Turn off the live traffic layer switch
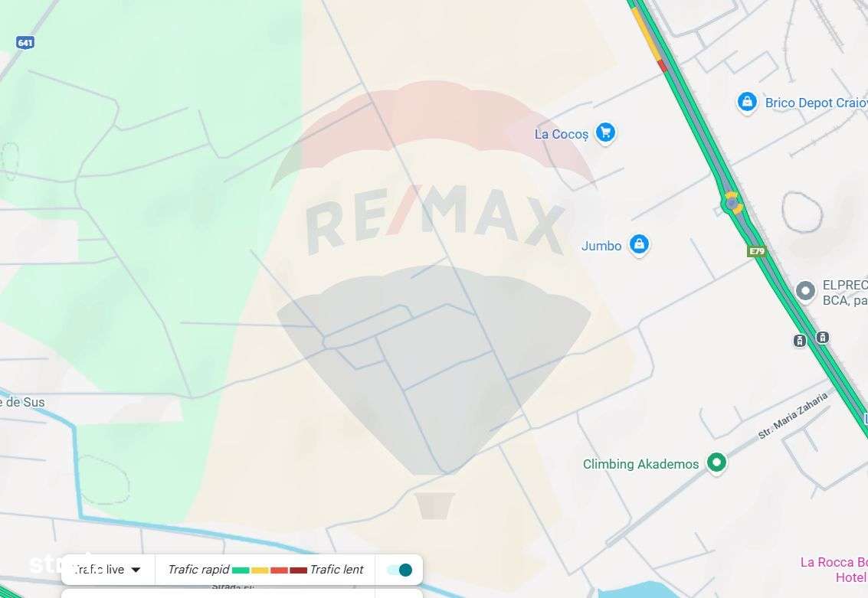The image size is (868, 598). pos(400,570)
